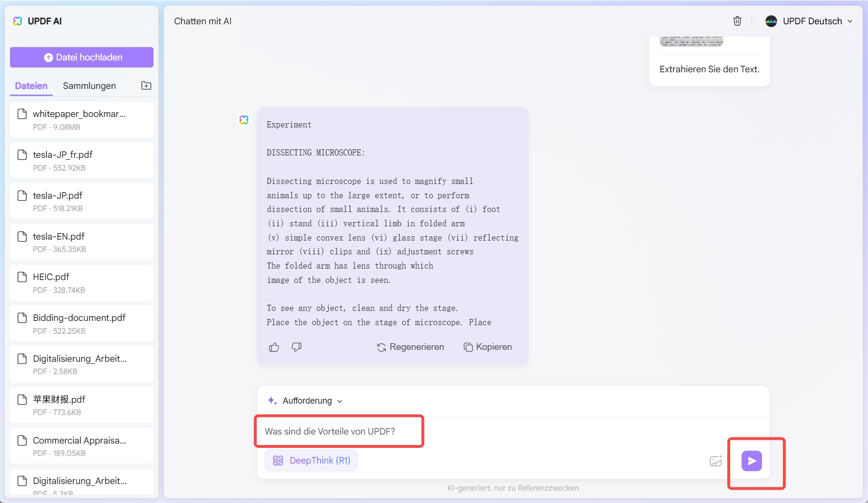
Task: Select the image generation icon
Action: pos(716,460)
